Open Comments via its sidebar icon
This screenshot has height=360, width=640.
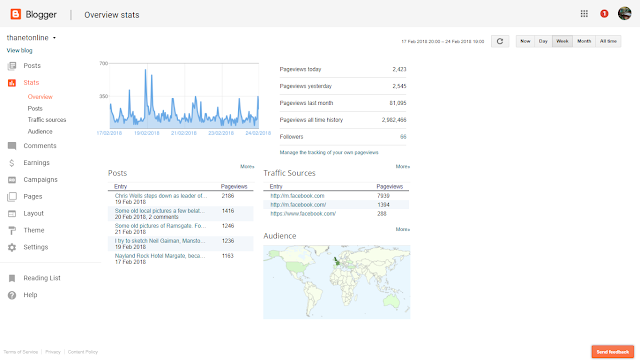click(12, 146)
